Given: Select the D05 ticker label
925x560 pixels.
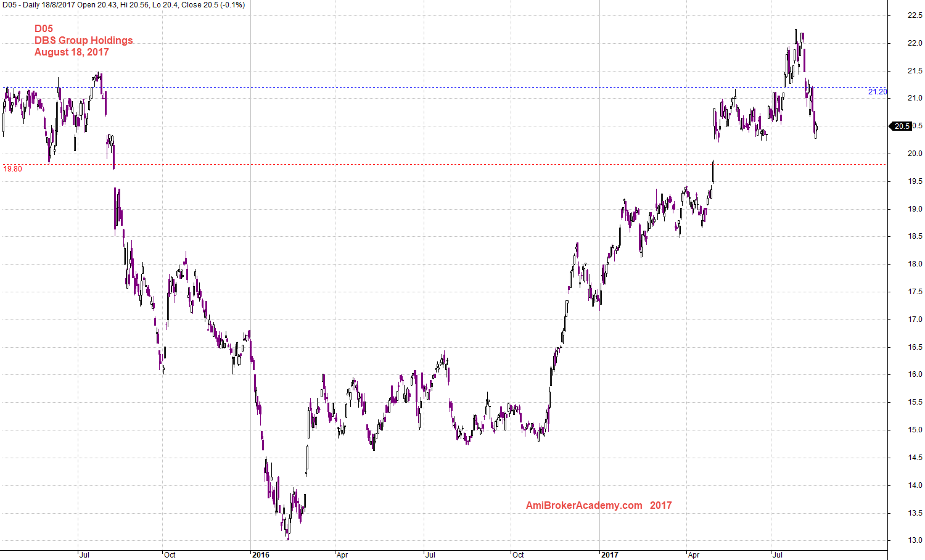Looking at the screenshot, I should pyautogui.click(x=44, y=28).
